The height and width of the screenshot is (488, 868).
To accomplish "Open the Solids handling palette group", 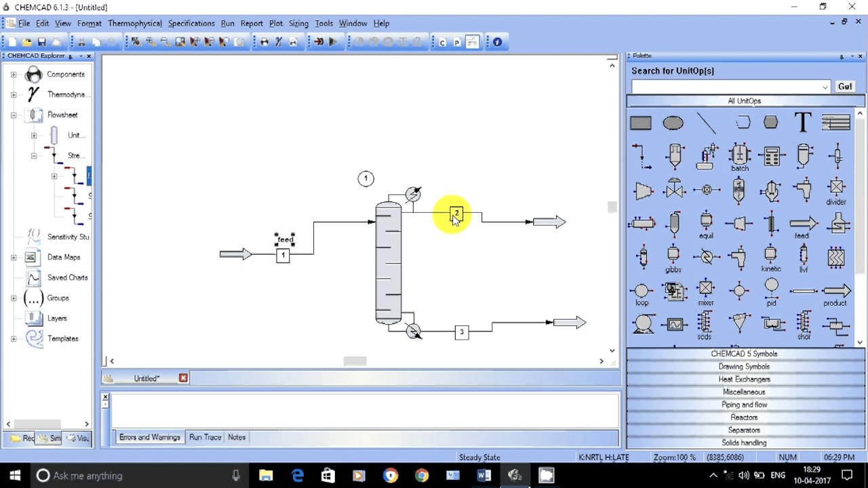I will 744,443.
